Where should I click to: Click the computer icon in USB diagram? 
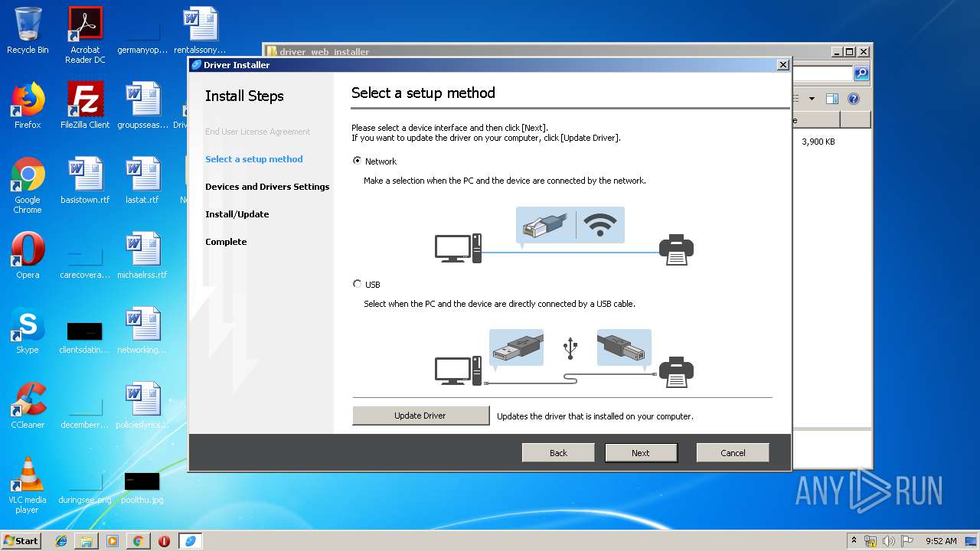pos(458,371)
